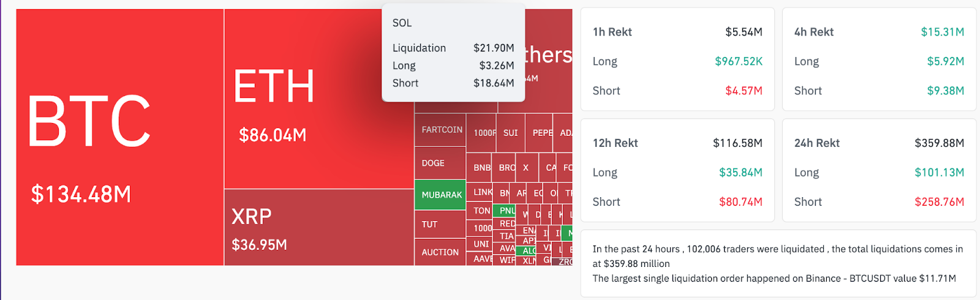Open the XRP $36.95M tile
This screenshot has width=980, height=300.
pos(318,228)
